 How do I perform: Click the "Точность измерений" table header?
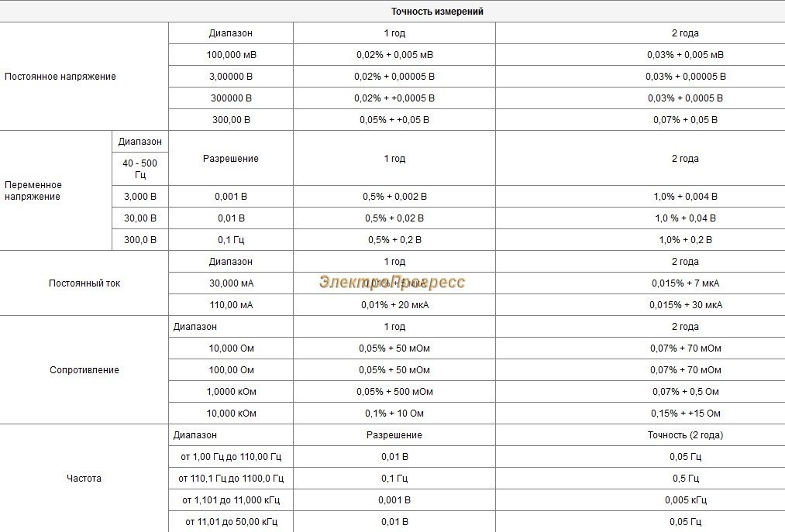click(x=438, y=12)
